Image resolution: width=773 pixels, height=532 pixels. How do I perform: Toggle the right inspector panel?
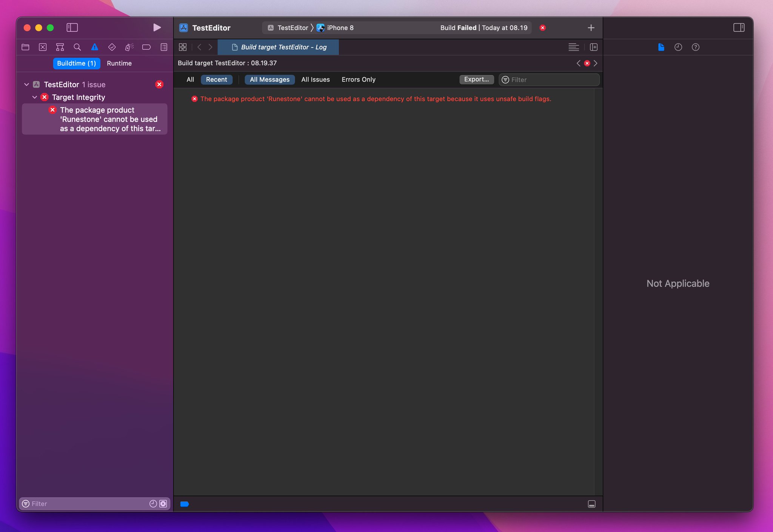[x=739, y=28]
